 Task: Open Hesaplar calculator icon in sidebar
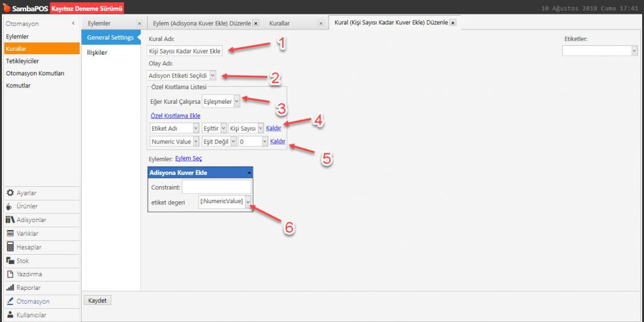(10, 247)
